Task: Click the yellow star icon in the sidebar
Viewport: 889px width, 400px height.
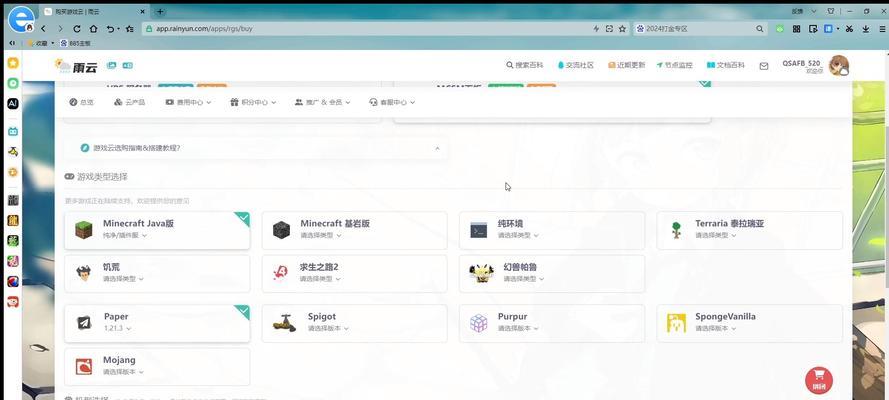Action: tap(12, 63)
